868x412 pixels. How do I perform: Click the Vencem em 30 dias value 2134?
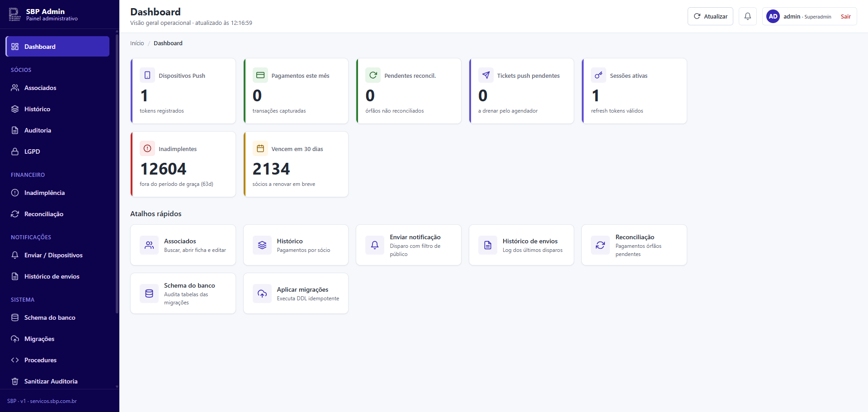(x=271, y=169)
